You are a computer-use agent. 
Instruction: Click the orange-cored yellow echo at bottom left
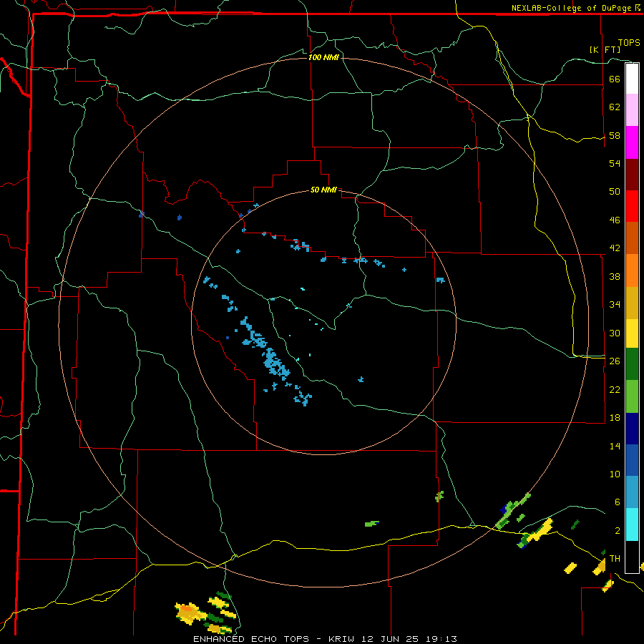190,613
